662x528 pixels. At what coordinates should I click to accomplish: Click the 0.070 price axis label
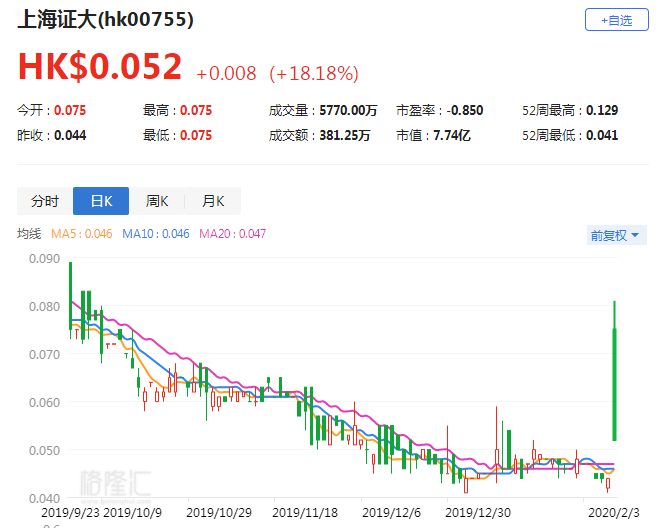[x=44, y=355]
